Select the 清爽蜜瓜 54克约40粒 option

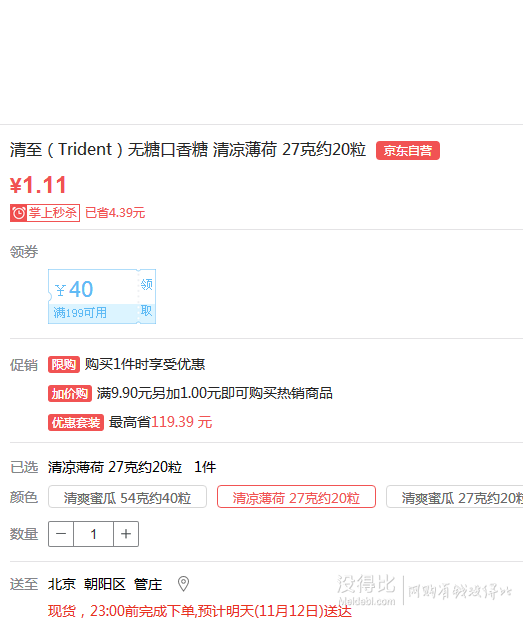coord(128,497)
